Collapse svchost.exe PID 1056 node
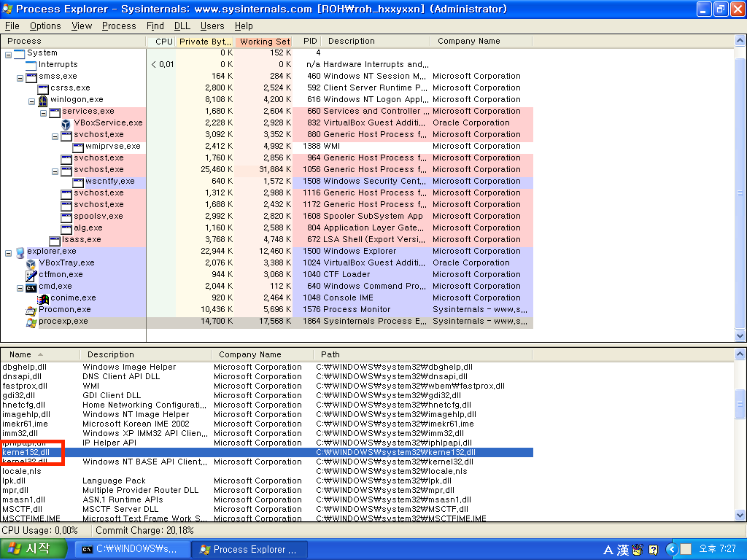This screenshot has height=560, width=747. click(55, 171)
